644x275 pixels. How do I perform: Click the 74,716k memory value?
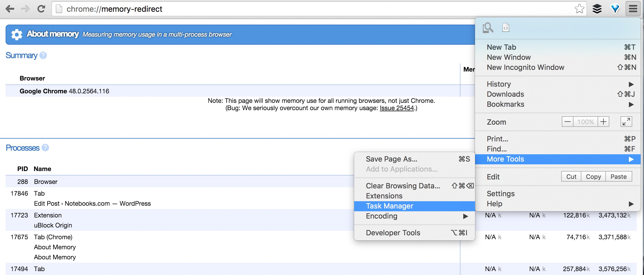coord(578,237)
